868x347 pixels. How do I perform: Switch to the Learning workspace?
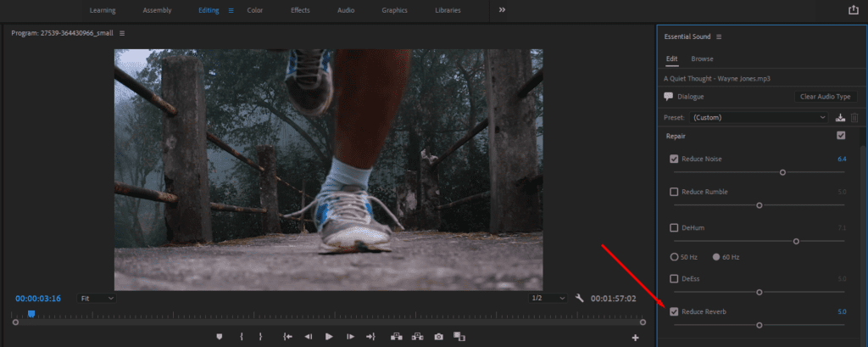point(103,10)
